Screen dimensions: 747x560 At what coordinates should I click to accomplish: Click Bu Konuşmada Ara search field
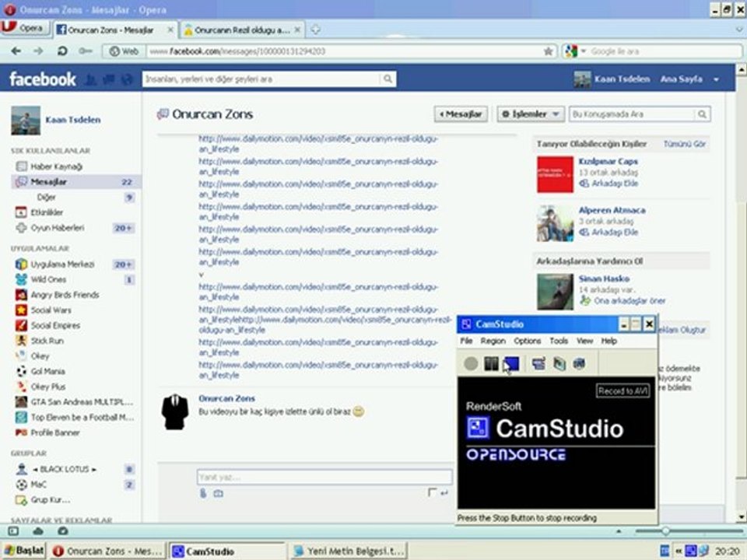(x=632, y=114)
